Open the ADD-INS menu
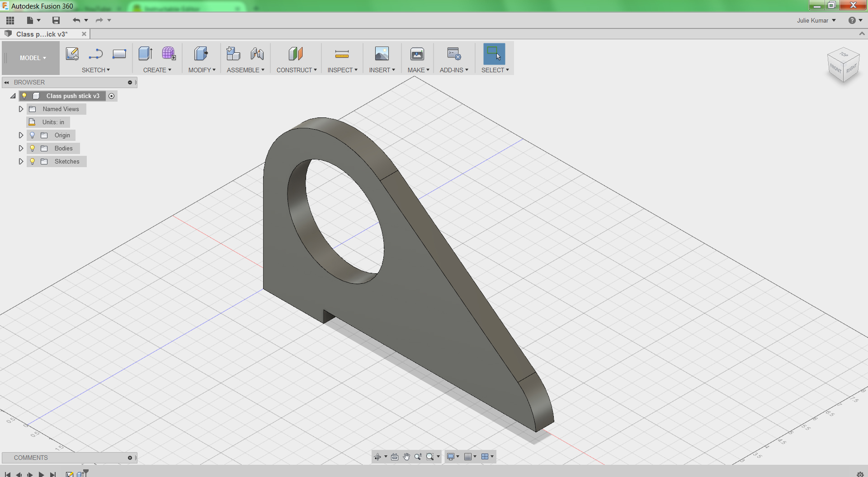Screen dimensions: 868x477 (454, 70)
